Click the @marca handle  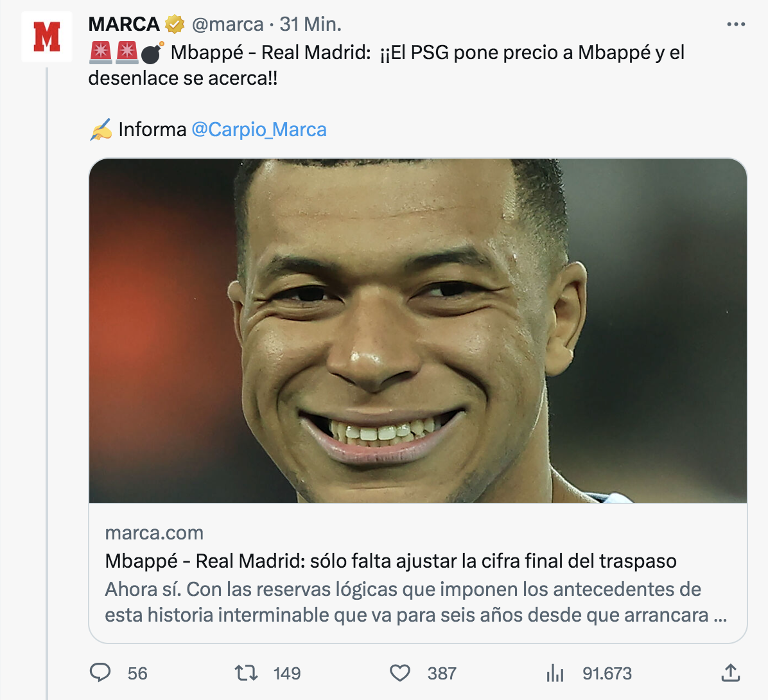pyautogui.click(x=227, y=24)
